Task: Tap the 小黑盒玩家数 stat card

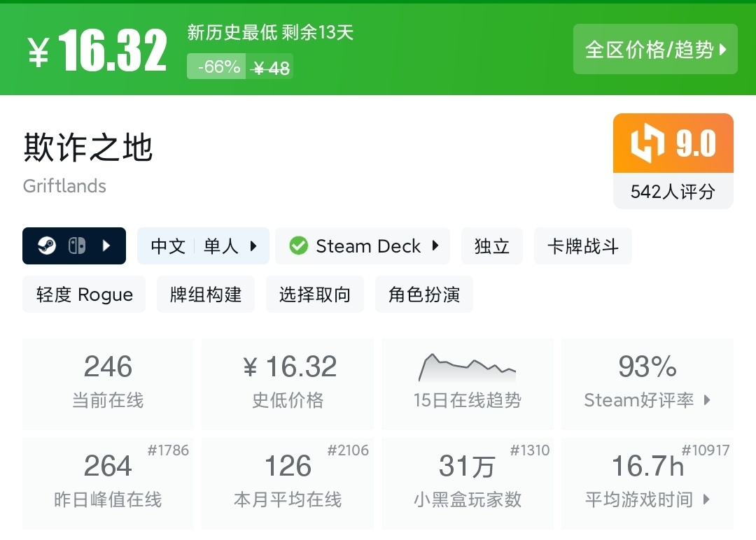Action: coord(467,483)
